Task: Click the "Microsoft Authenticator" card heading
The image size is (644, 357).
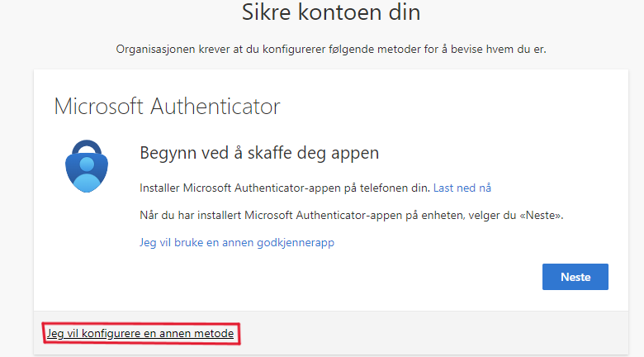Action: tap(167, 106)
